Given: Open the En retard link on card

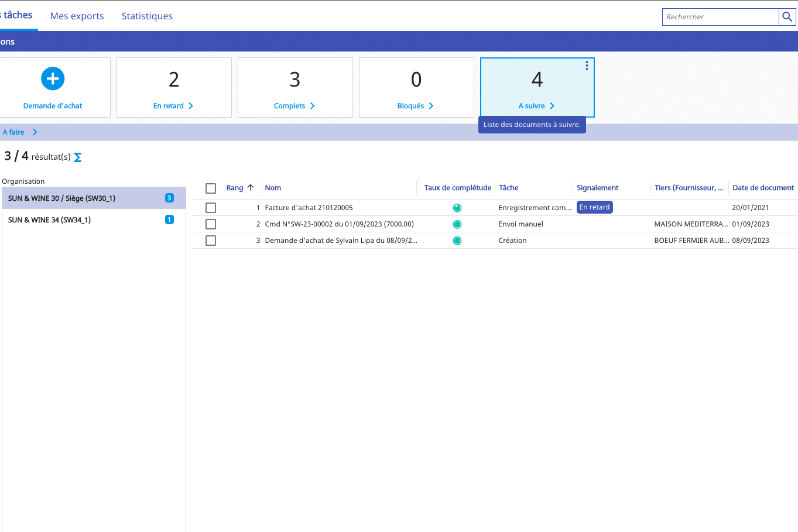Looking at the screenshot, I should [169, 106].
